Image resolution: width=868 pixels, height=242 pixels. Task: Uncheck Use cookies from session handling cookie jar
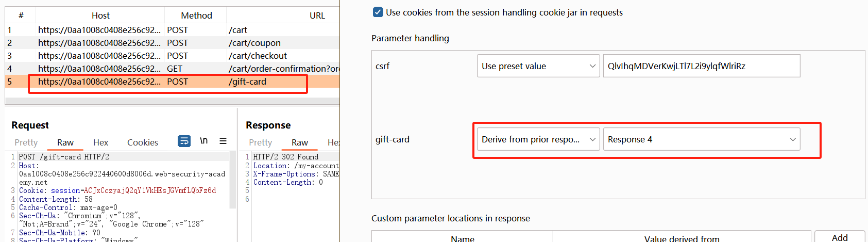point(378,12)
